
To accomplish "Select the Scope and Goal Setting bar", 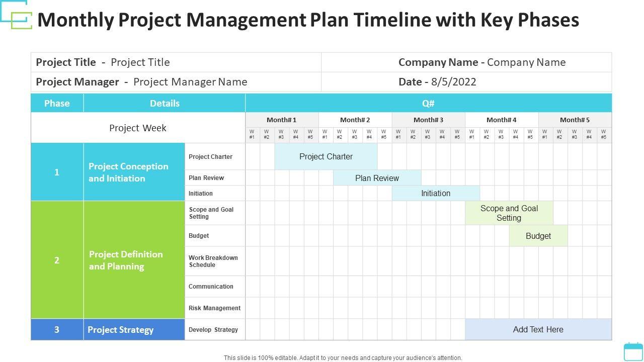I will pos(509,213).
